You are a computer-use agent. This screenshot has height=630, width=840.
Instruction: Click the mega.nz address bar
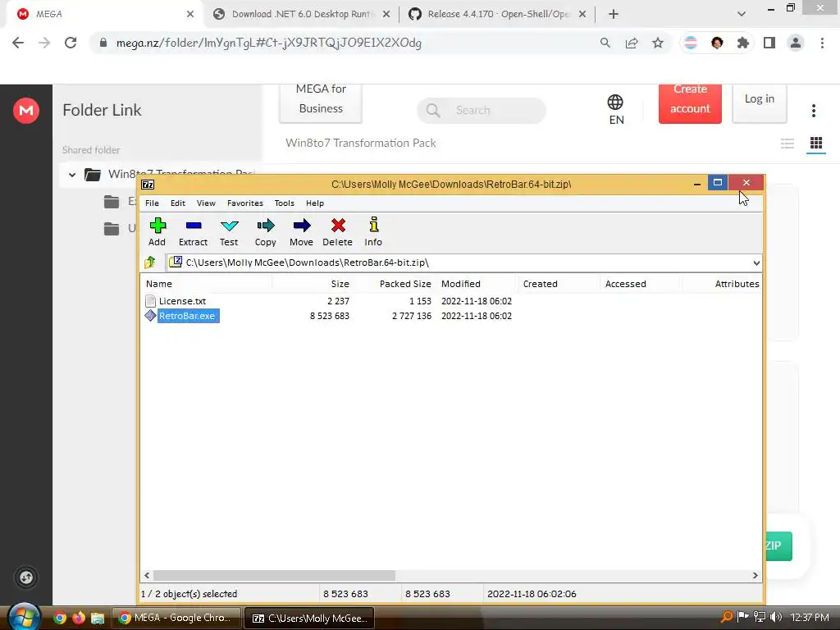[343, 43]
